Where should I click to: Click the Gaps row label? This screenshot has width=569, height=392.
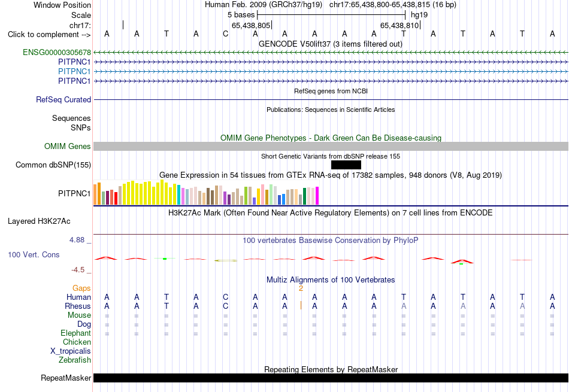[x=81, y=288]
